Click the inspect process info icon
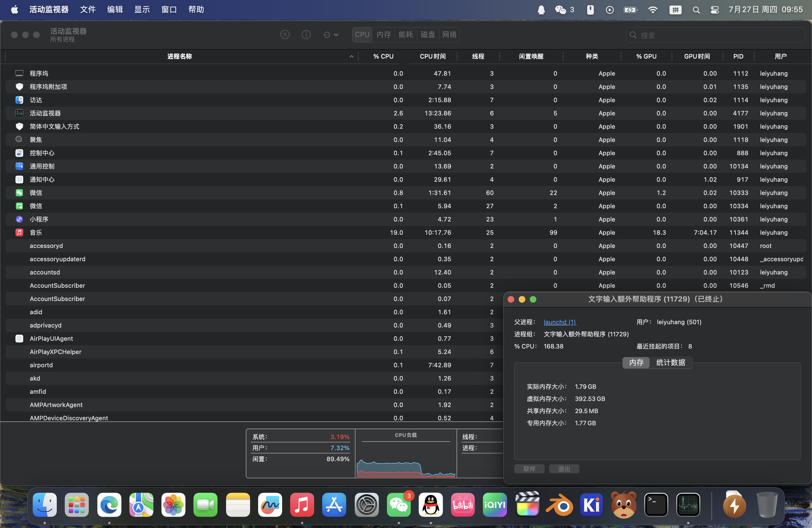This screenshot has height=528, width=812. click(x=306, y=35)
